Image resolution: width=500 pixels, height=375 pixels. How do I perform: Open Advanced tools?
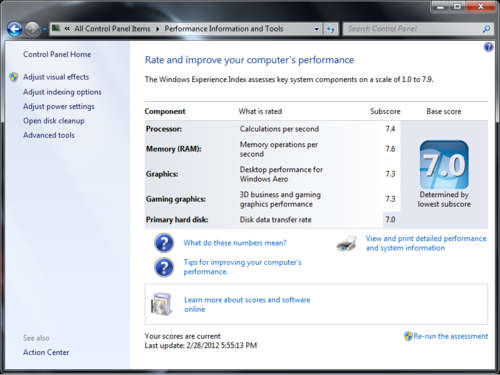click(x=49, y=135)
